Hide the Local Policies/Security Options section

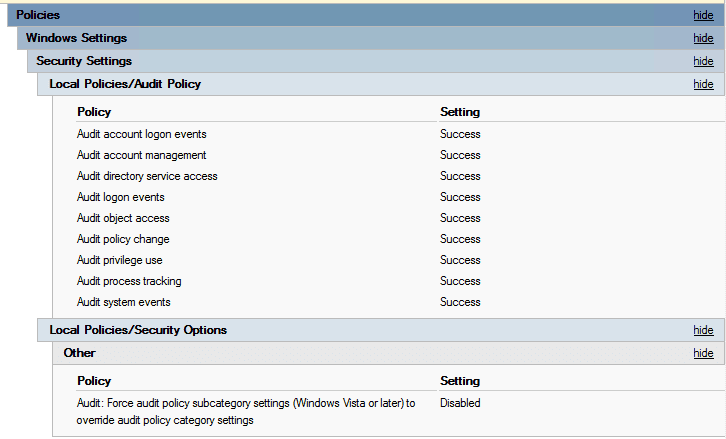tap(703, 330)
